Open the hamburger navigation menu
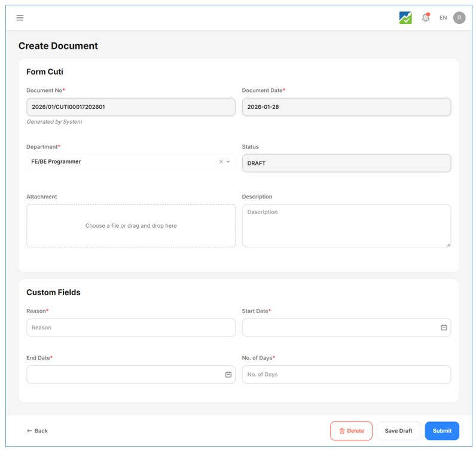The height and width of the screenshot is (450, 476). coord(20,18)
